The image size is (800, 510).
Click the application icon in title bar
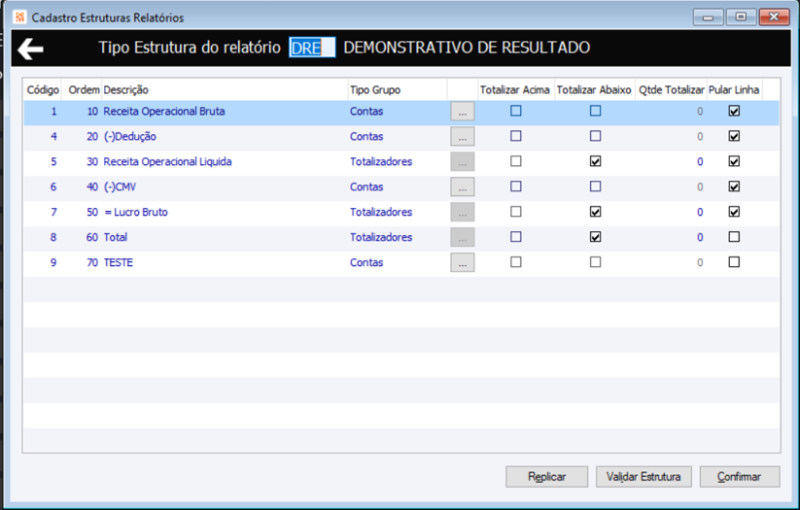click(x=20, y=17)
